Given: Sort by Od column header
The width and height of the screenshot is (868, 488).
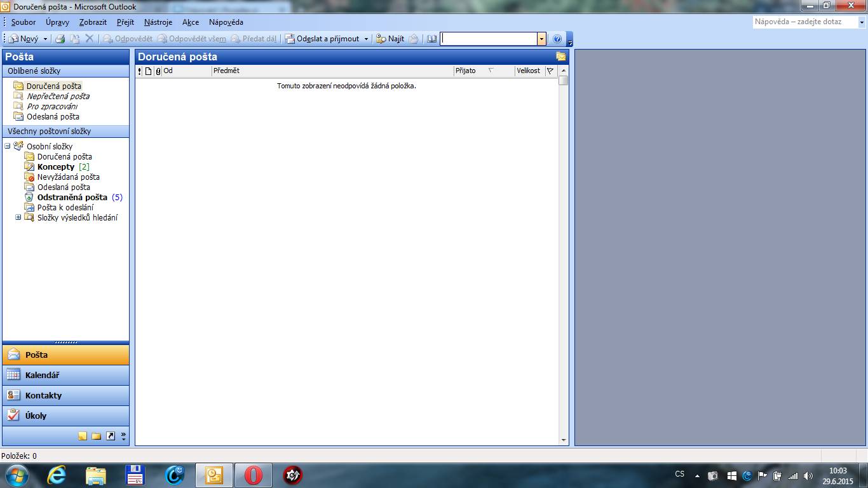Looking at the screenshot, I should click(187, 71).
